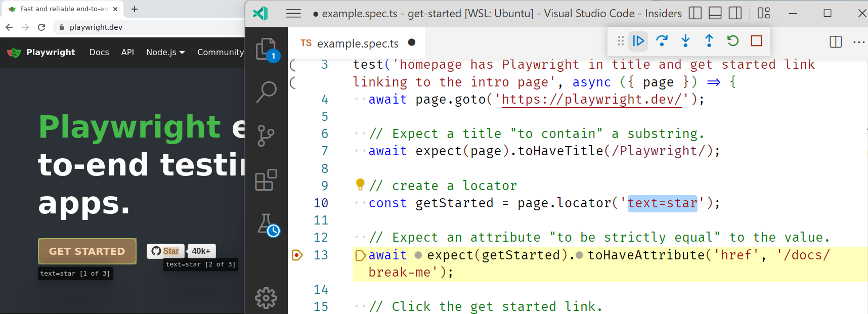
Task: Click the debug Continue button
Action: tap(638, 41)
